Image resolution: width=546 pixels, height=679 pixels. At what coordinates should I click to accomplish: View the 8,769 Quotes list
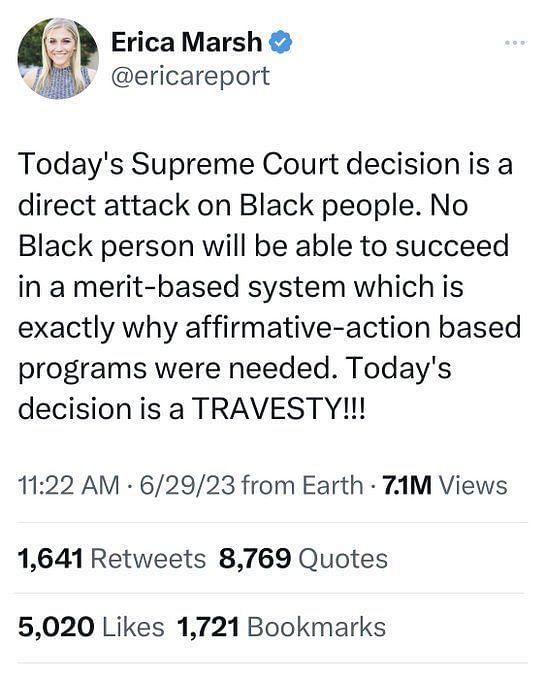coord(303,558)
